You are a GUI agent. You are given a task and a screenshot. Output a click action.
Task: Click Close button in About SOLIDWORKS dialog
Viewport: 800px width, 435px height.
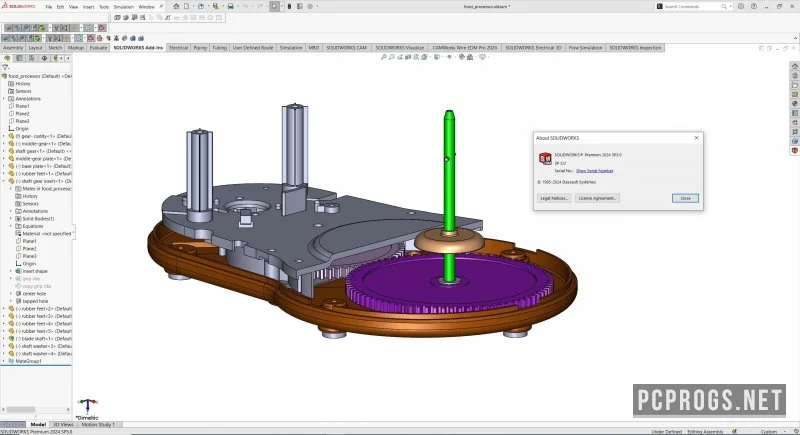pyautogui.click(x=685, y=198)
